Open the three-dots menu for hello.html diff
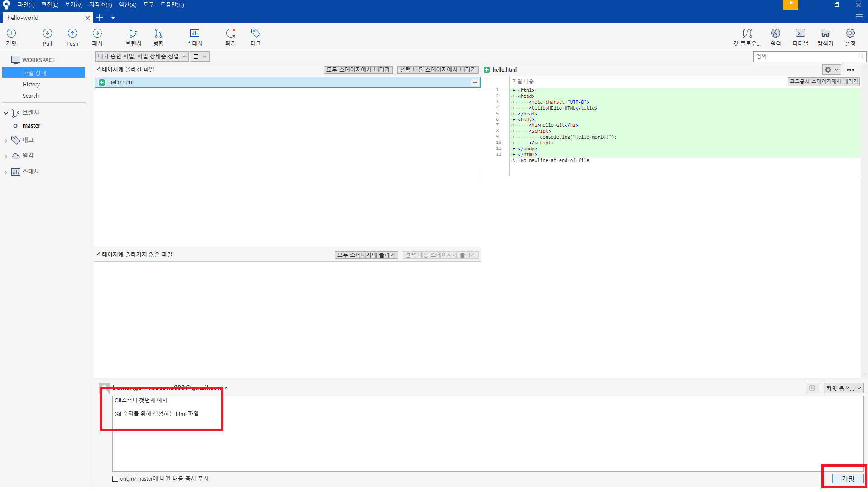868x492 pixels. tap(850, 70)
